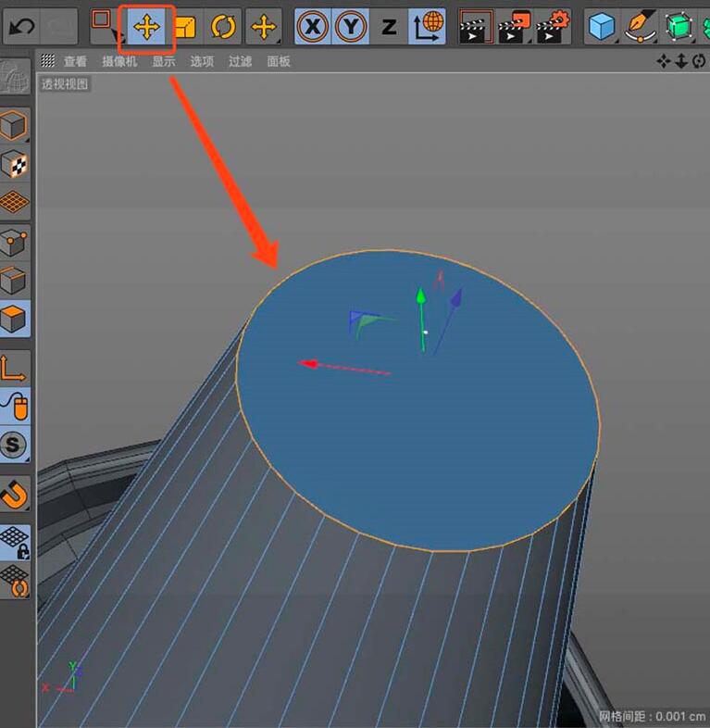Open the 显示 viewport menu
The image size is (710, 728).
coord(164,61)
